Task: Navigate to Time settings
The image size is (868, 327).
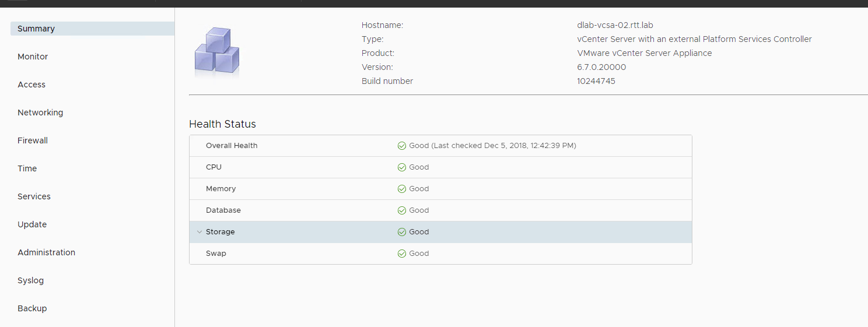Action: tap(27, 168)
